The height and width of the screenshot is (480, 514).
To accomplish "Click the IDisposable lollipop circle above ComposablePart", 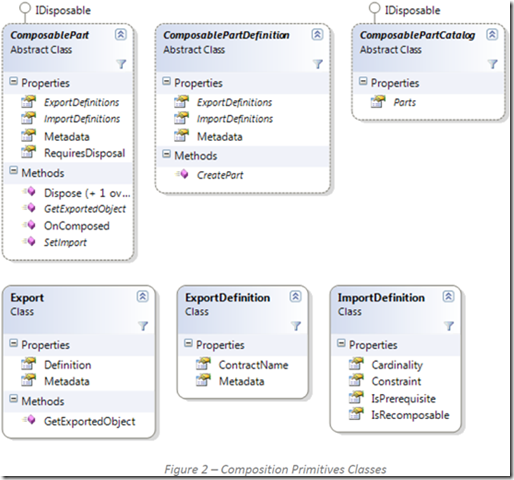I will click(x=25, y=8).
